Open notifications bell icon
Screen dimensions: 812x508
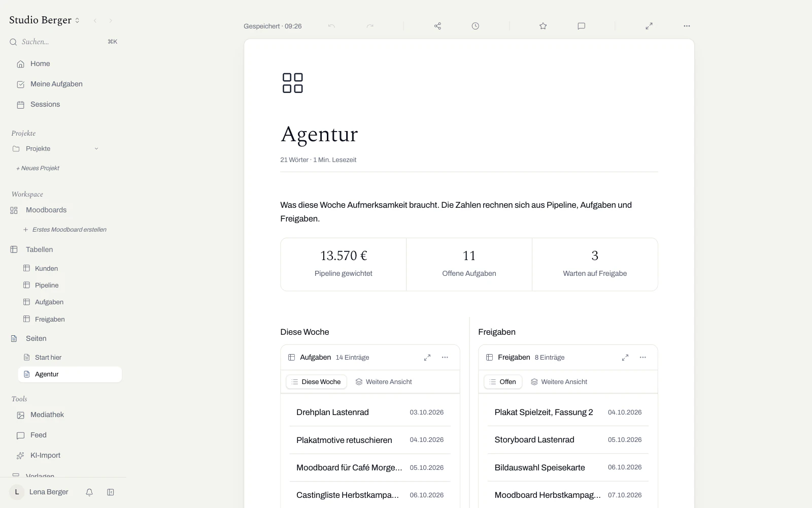[x=89, y=492]
